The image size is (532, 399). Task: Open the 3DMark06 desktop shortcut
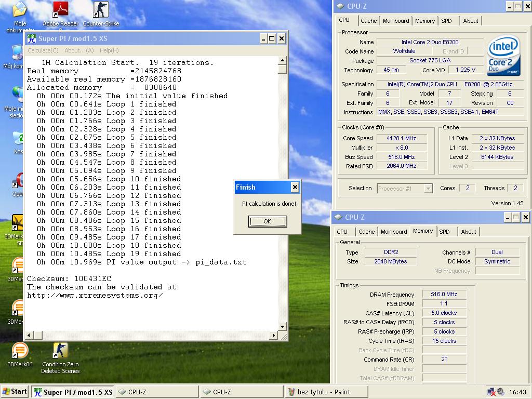(x=20, y=354)
